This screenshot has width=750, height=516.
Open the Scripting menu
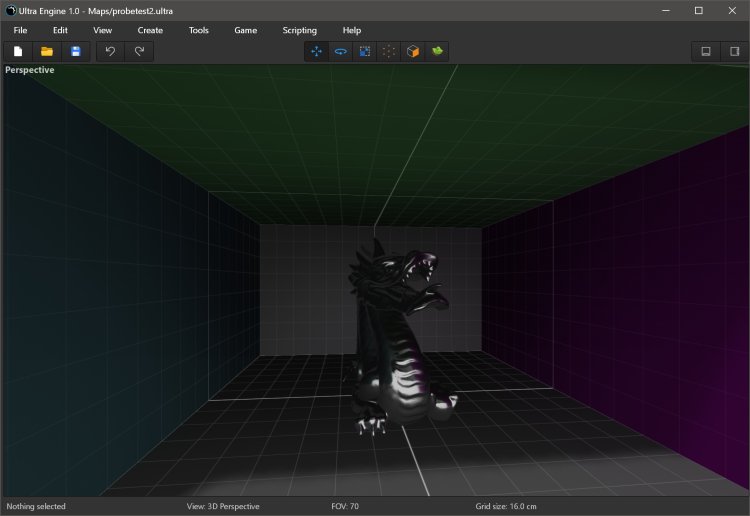coord(299,30)
